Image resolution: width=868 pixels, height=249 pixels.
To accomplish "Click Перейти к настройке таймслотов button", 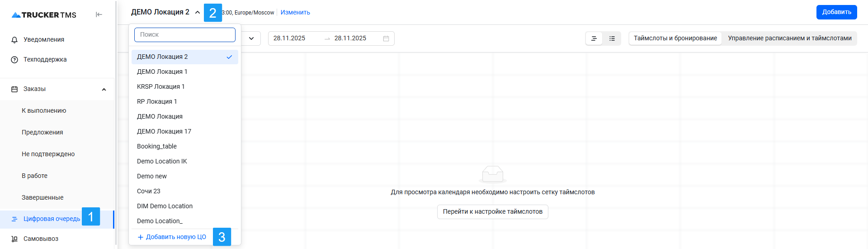I will pos(492,212).
